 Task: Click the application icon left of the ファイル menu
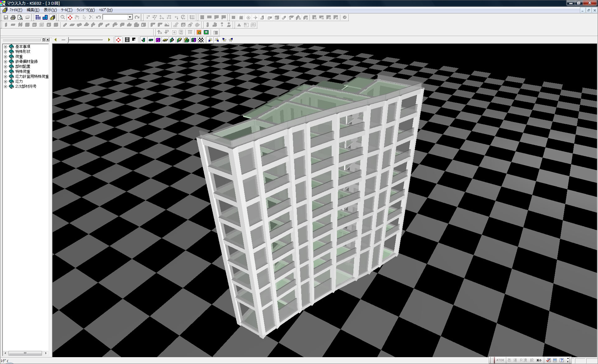coord(5,10)
